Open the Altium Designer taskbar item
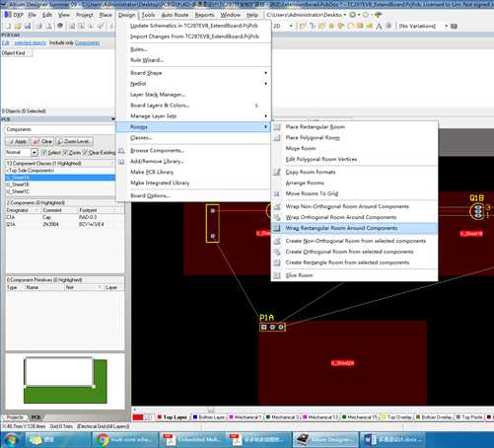 [x=325, y=440]
